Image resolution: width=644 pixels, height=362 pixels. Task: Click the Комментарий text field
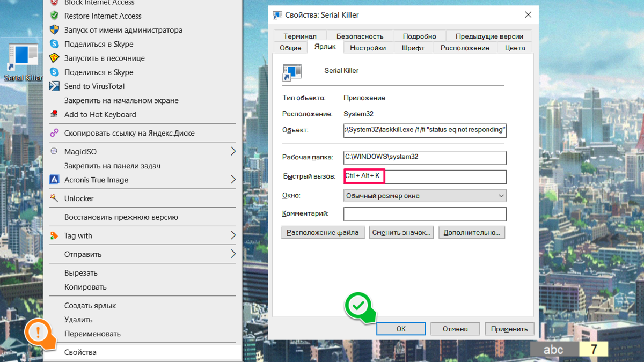(x=425, y=214)
